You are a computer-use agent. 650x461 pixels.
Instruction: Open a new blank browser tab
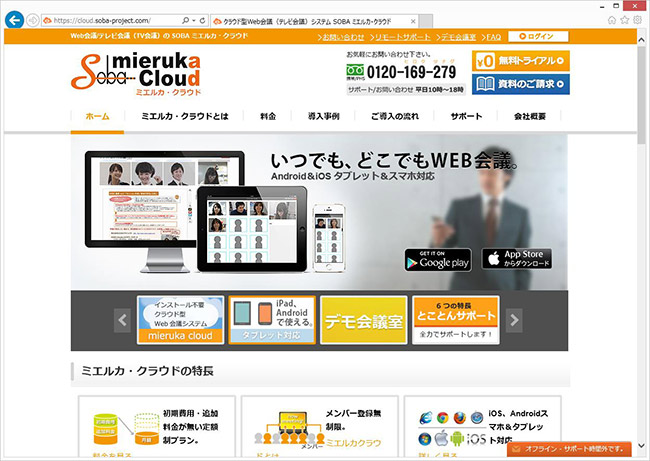point(426,21)
